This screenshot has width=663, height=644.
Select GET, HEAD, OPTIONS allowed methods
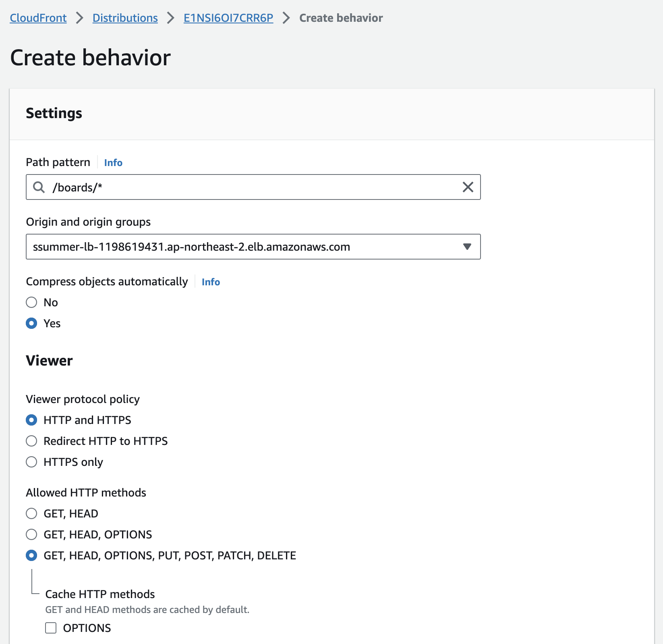[31, 534]
